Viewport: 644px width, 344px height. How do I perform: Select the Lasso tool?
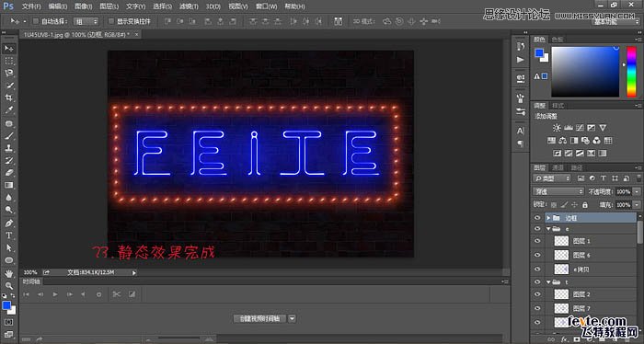point(8,73)
